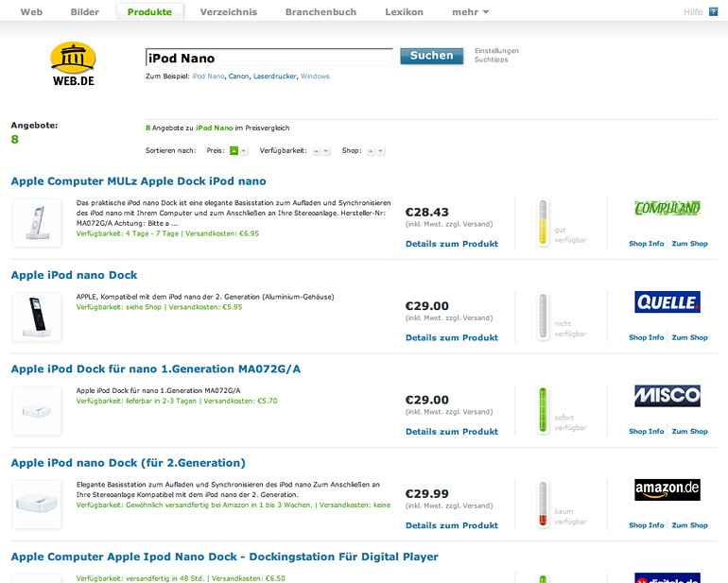The image size is (728, 583).
Task: Click the price €28.43
Action: tap(426, 212)
